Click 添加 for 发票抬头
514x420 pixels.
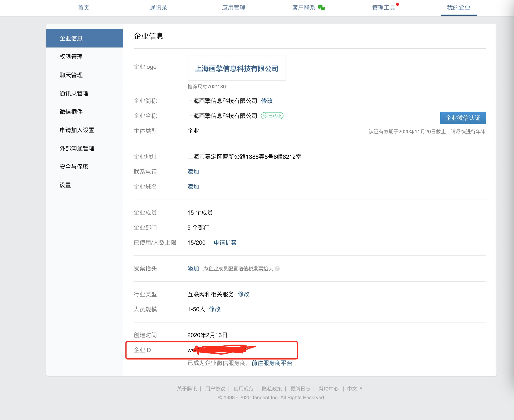[193, 268]
